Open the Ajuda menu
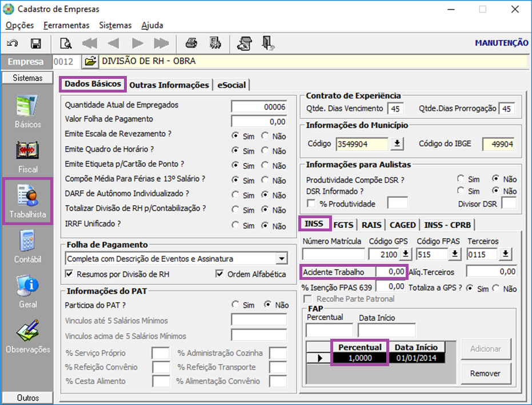 coord(153,26)
